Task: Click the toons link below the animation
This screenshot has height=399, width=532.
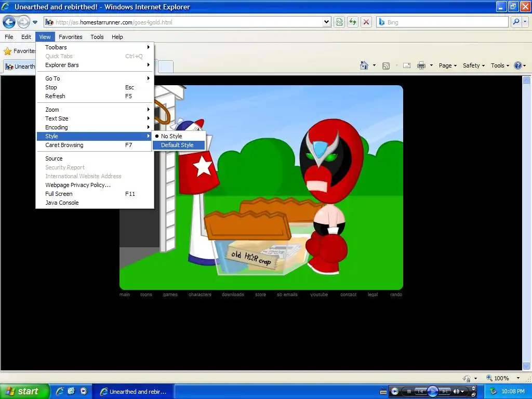Action: [146, 295]
